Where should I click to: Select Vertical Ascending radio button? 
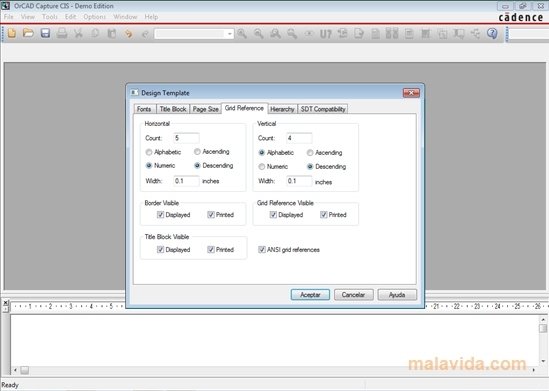click(310, 153)
